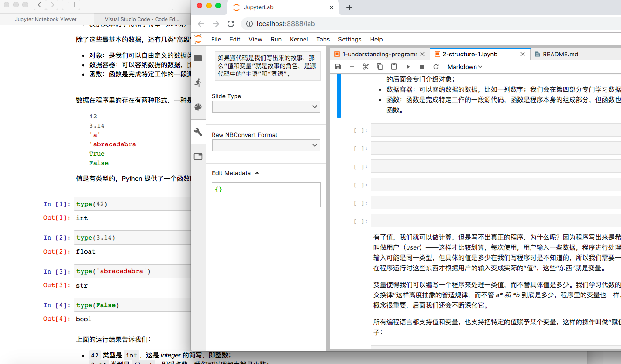This screenshot has width=621, height=364.
Task: Save the notebook with the floppy disk icon
Action: click(x=338, y=67)
